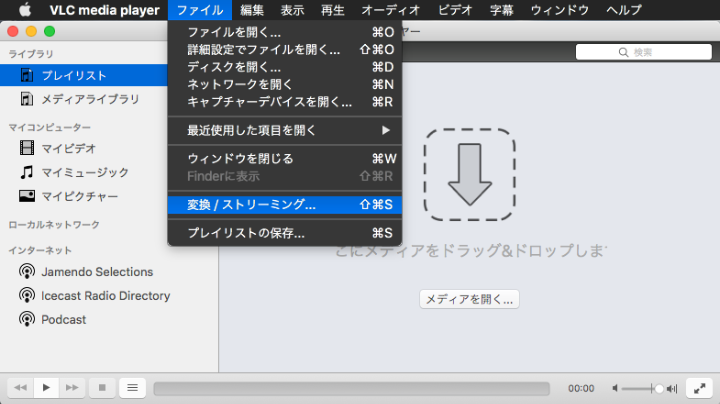Choose ネットワークを開く menu item

click(285, 84)
